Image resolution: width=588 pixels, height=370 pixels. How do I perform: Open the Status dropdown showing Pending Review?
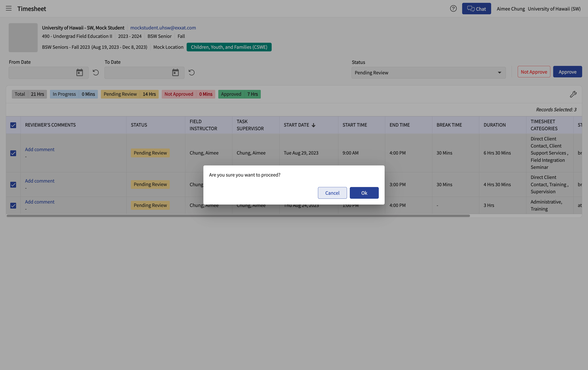tap(429, 73)
